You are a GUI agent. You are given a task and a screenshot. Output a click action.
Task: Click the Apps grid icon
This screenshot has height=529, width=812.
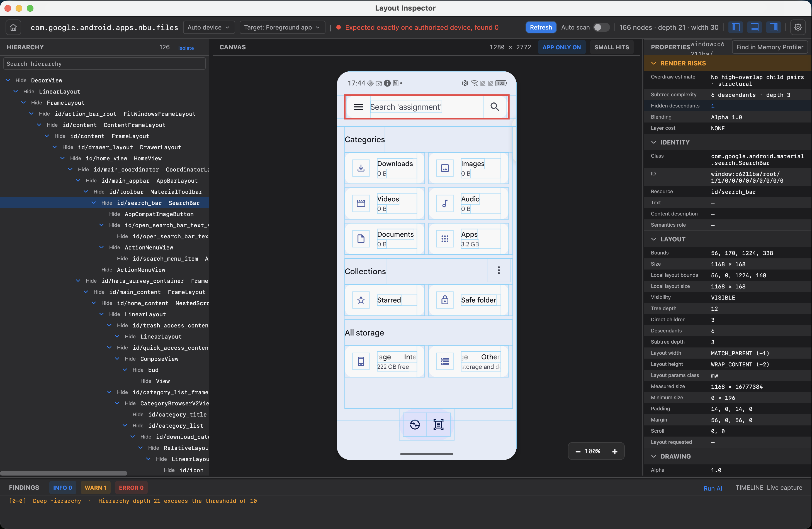click(x=445, y=239)
